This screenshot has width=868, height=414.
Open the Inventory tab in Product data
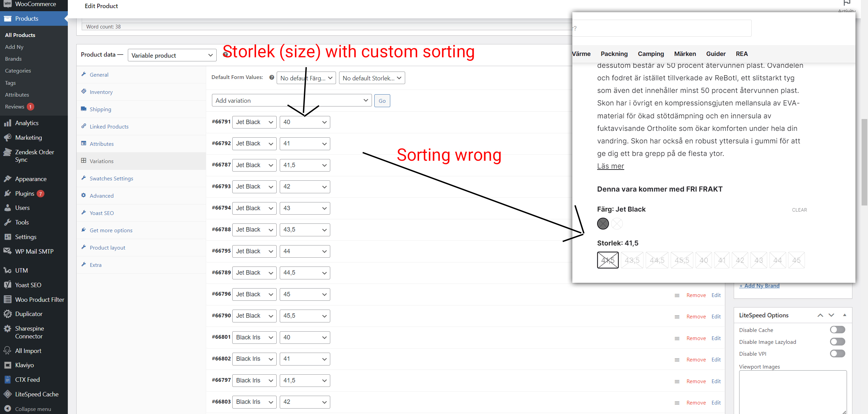coord(101,92)
